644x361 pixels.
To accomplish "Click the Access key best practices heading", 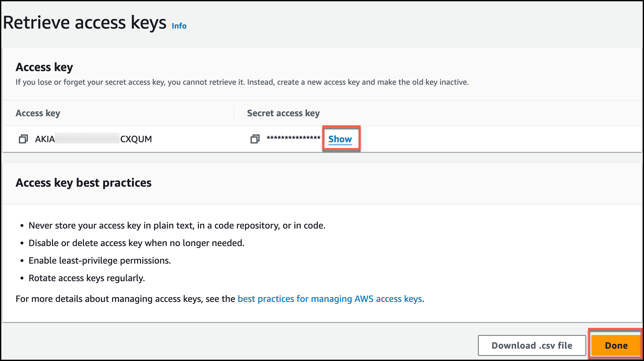I will click(84, 183).
